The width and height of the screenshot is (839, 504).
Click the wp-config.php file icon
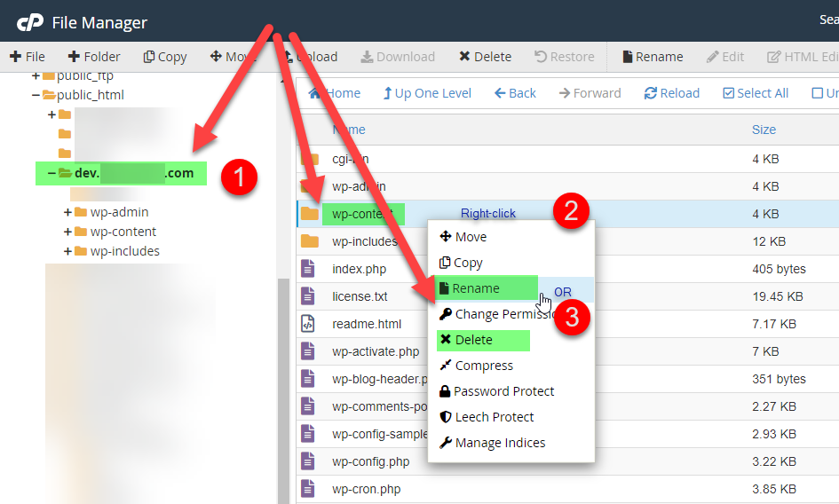pos(308,461)
